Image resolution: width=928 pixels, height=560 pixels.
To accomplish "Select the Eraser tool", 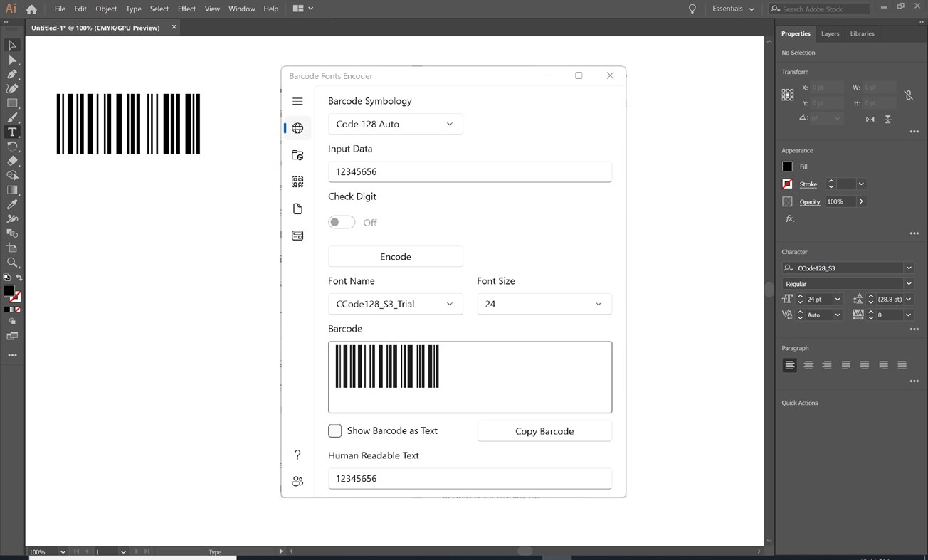I will tap(11, 161).
